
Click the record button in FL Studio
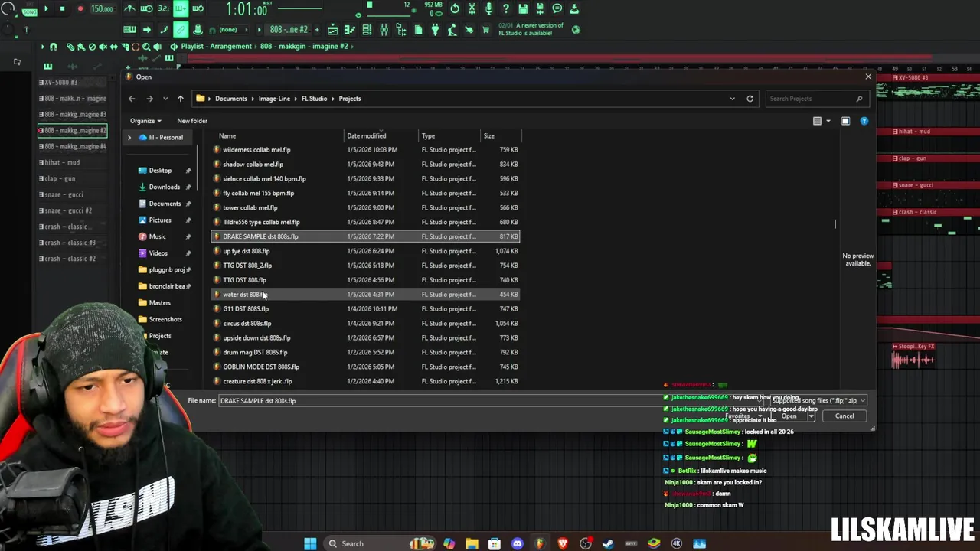point(80,9)
